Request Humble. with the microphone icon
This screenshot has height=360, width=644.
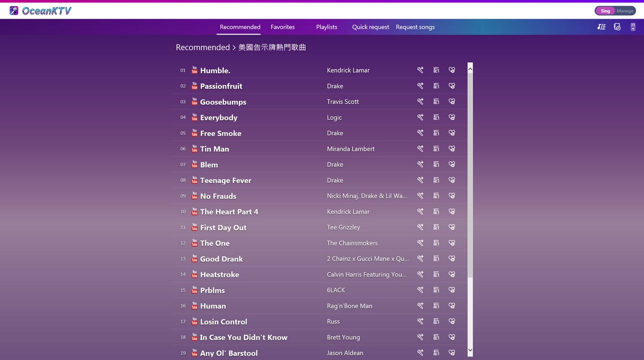point(421,70)
